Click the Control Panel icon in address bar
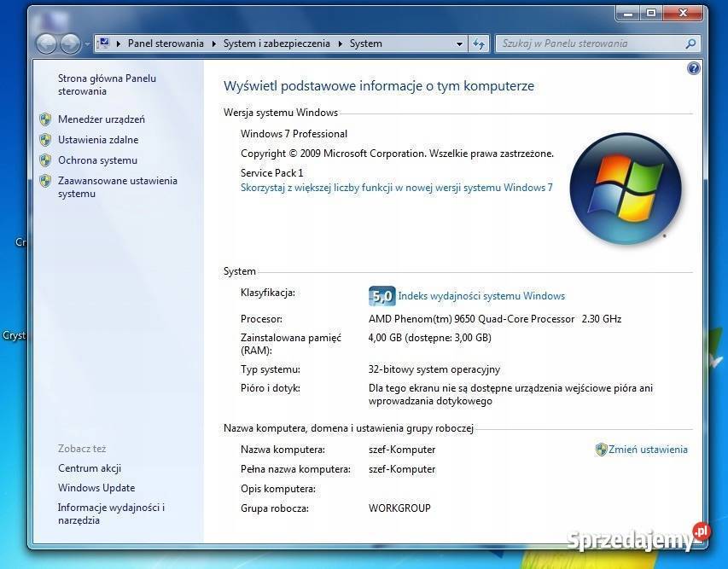Screen dimensions: 728x569 (103, 44)
